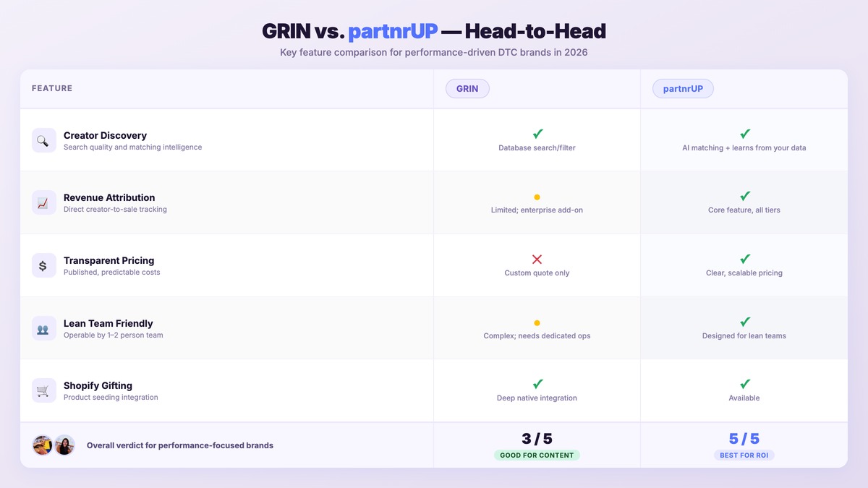This screenshot has width=868, height=488.
Task: Click the 3 / 5 GRIN score
Action: point(537,439)
